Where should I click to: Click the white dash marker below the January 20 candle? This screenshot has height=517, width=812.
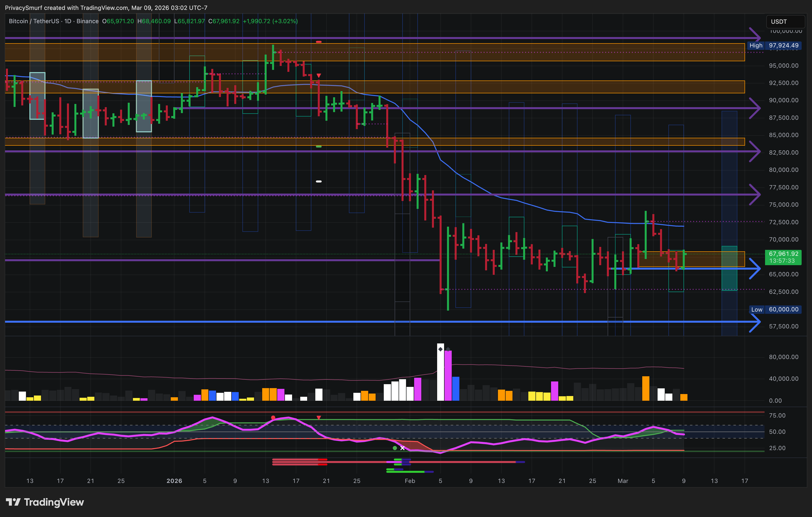[x=319, y=181]
